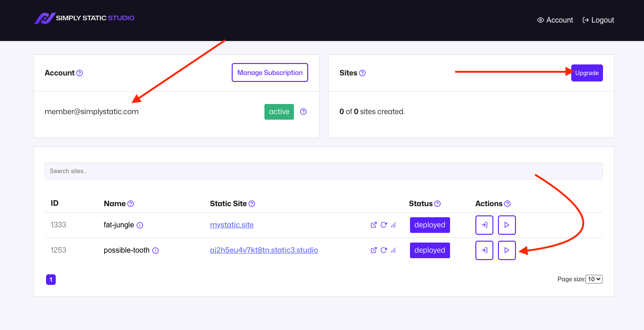Click the login arrow button for possible-tooth
This screenshot has width=644, height=330.
[x=484, y=250]
